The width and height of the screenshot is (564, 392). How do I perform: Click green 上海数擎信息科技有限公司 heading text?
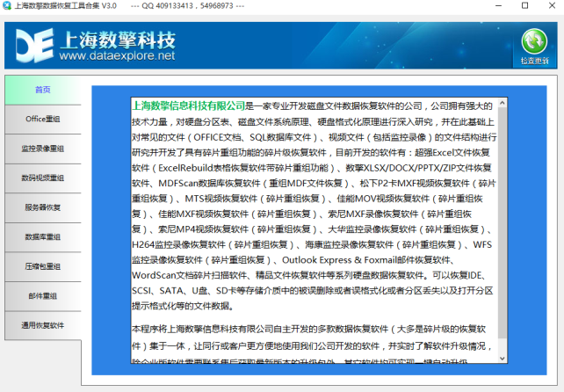click(x=189, y=105)
